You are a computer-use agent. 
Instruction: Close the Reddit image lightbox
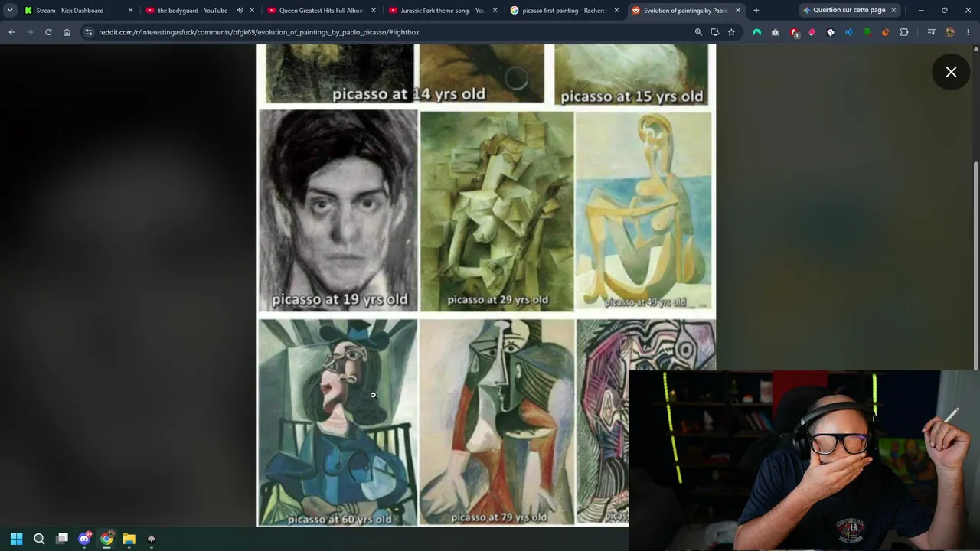click(x=951, y=72)
